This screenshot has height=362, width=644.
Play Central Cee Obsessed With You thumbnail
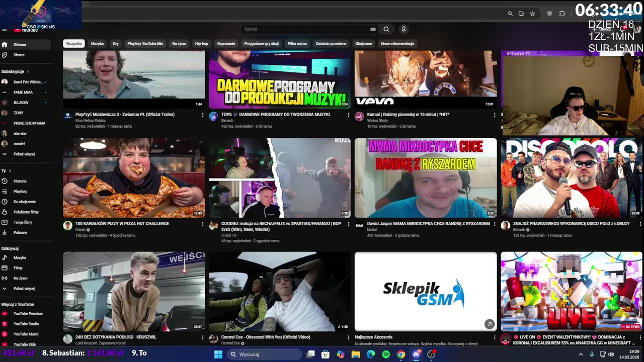[x=280, y=292]
